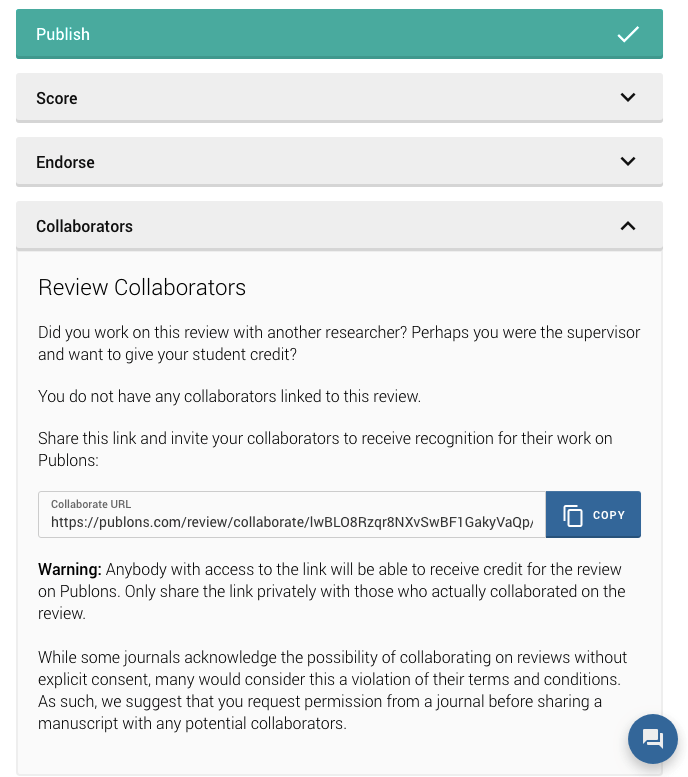Click the copy icon beside the URL

[x=573, y=515]
